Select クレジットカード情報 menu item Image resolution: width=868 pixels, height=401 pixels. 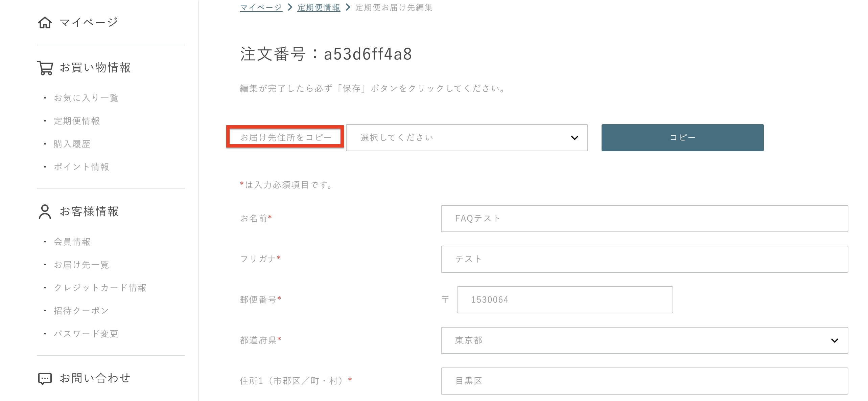[100, 288]
